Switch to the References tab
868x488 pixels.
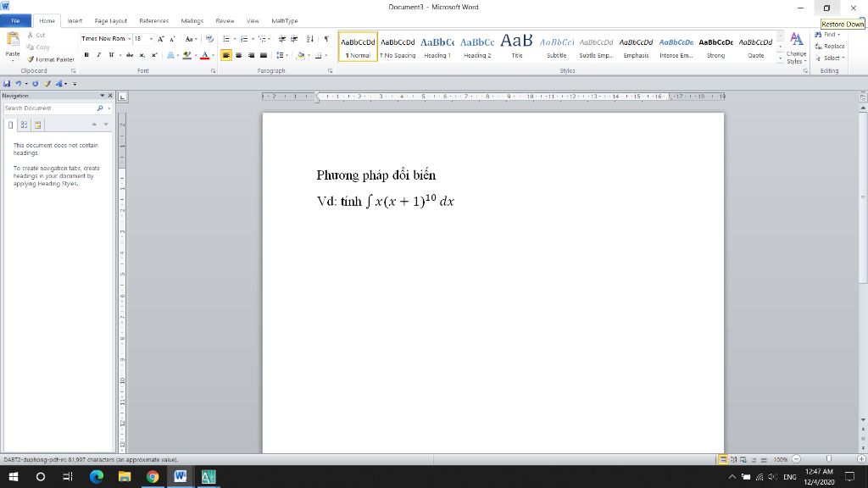pyautogui.click(x=154, y=21)
